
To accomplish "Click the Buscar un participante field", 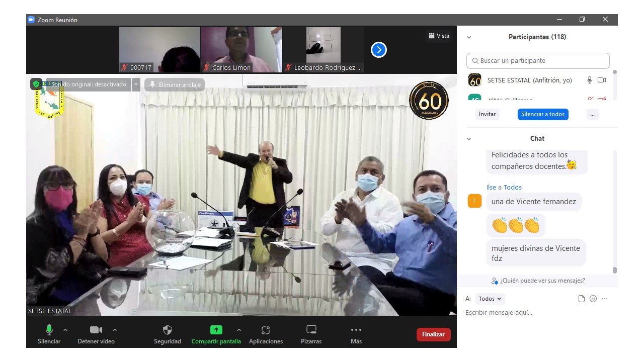I will pyautogui.click(x=538, y=61).
